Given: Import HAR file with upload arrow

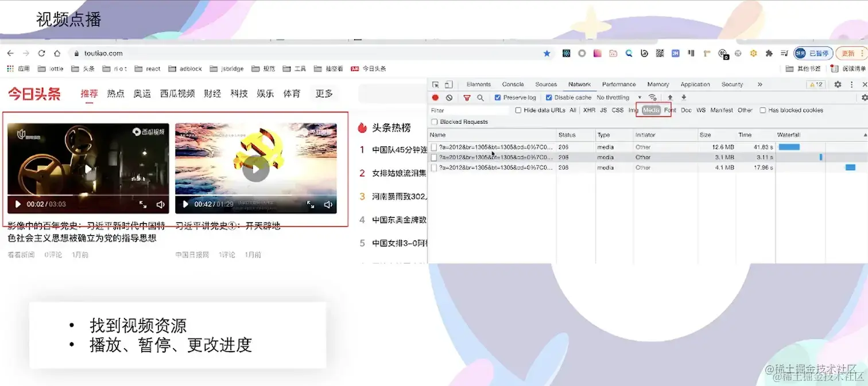Looking at the screenshot, I should point(670,98).
